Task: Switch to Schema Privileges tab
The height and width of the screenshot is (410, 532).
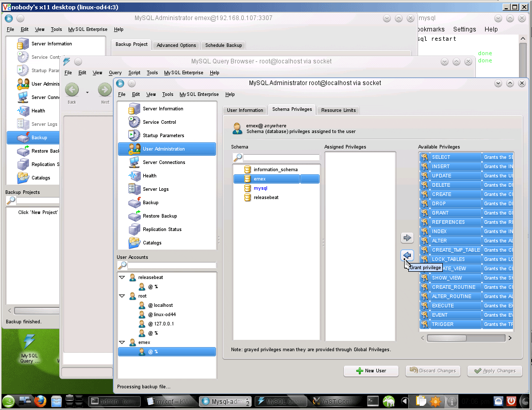Action: click(x=292, y=109)
